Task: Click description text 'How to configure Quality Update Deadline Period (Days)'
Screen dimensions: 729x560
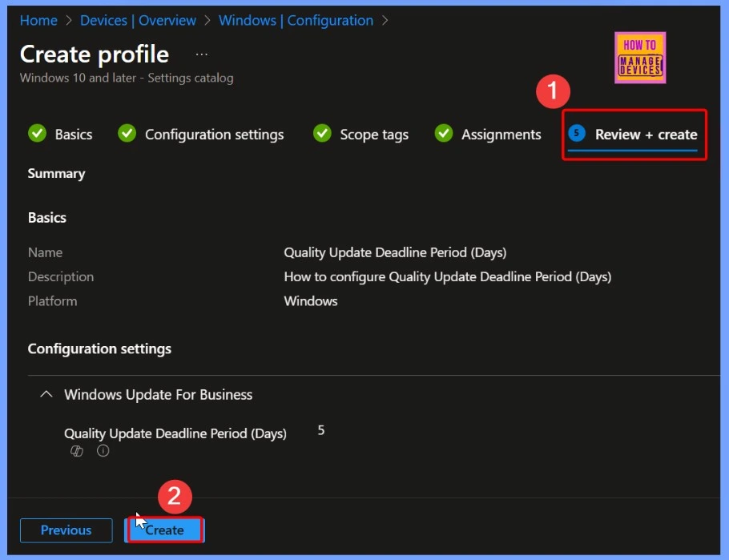Action: [x=448, y=276]
